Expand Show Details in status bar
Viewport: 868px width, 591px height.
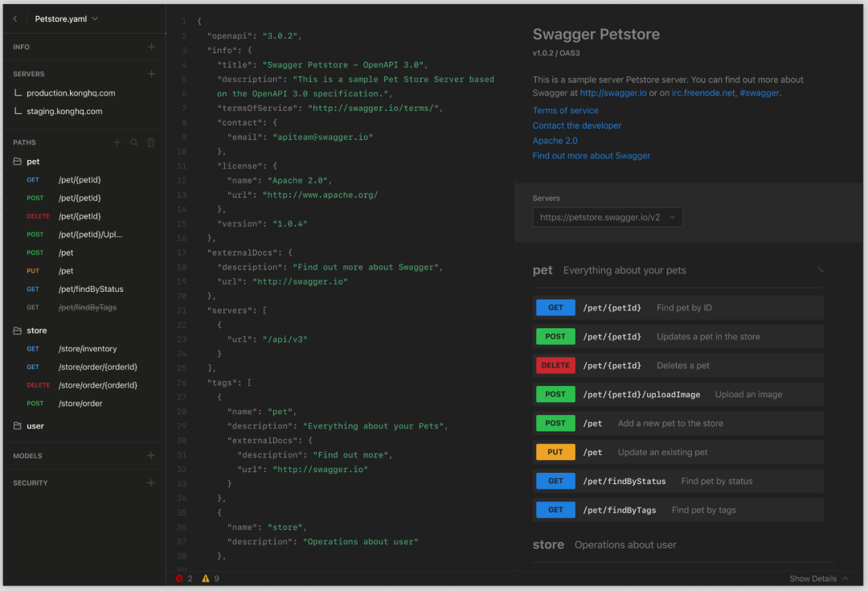coord(818,579)
